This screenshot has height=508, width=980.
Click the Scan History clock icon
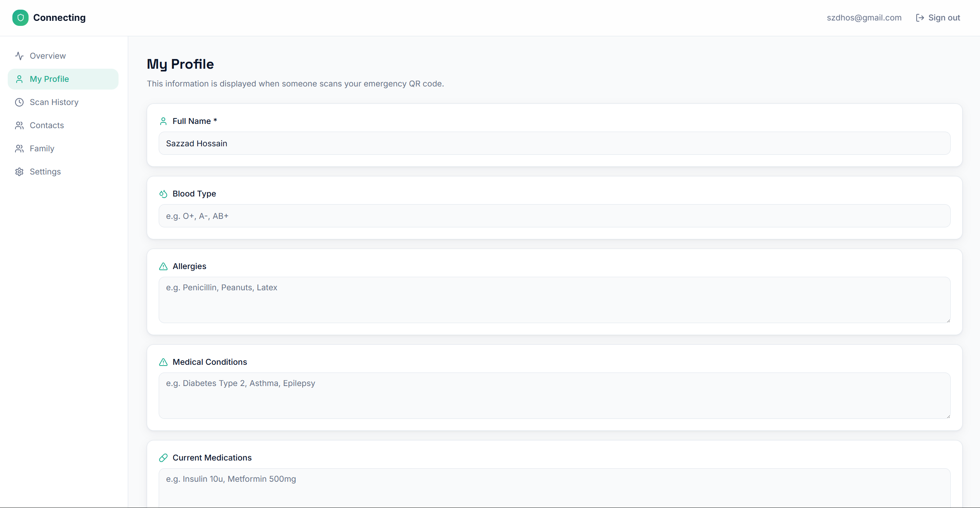tap(19, 102)
